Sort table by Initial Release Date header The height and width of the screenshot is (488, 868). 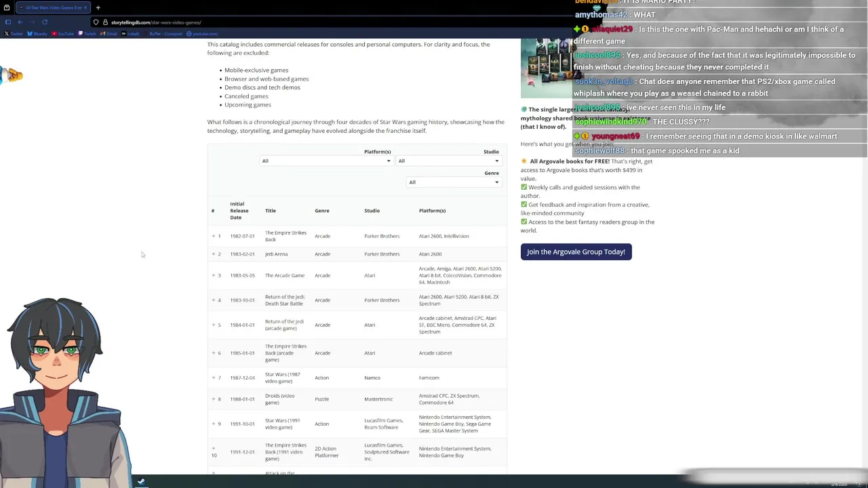tap(239, 211)
